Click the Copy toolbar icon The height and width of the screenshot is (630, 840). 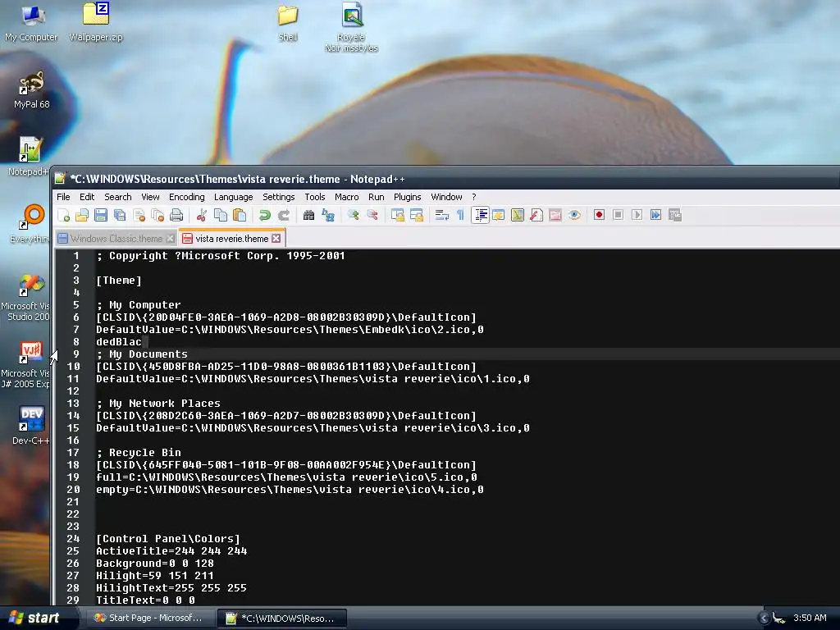pos(220,216)
